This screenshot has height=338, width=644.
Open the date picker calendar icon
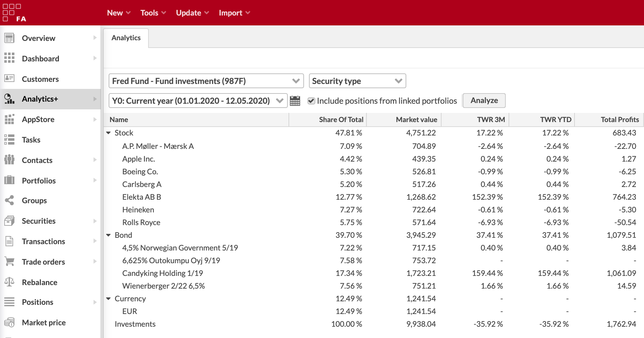pos(295,101)
